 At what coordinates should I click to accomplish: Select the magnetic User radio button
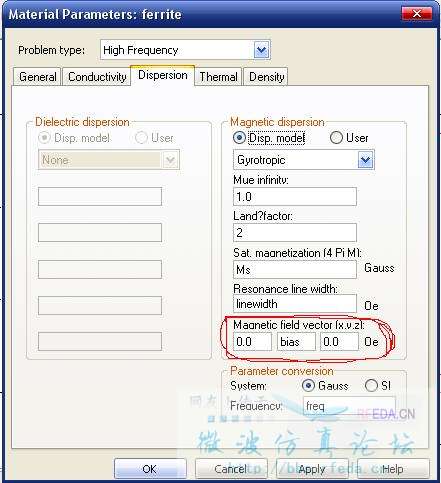tap(336, 138)
